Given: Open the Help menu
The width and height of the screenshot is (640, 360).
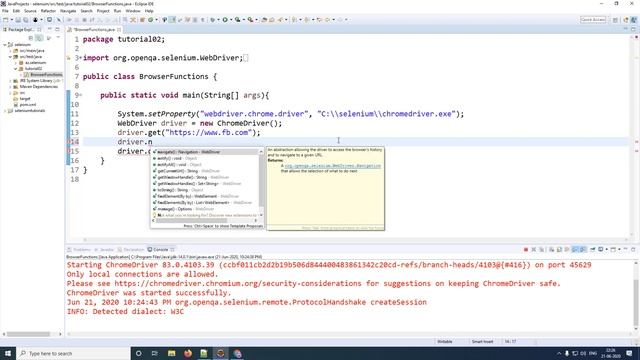Looking at the screenshot, I should click(x=149, y=11).
